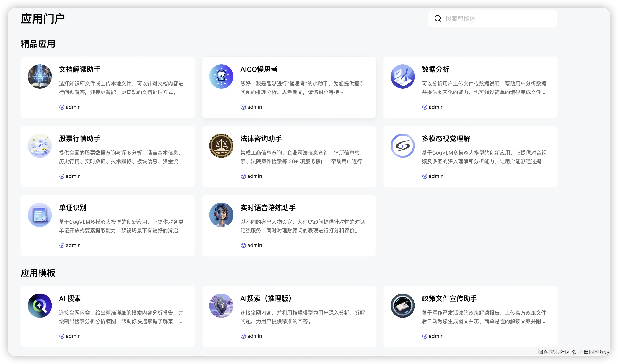618x364 pixels.
Task: Click the 数据分析 chart app icon
Action: pos(402,77)
